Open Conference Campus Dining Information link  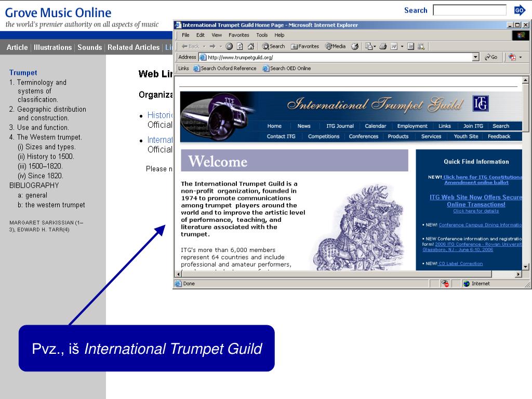click(x=480, y=225)
